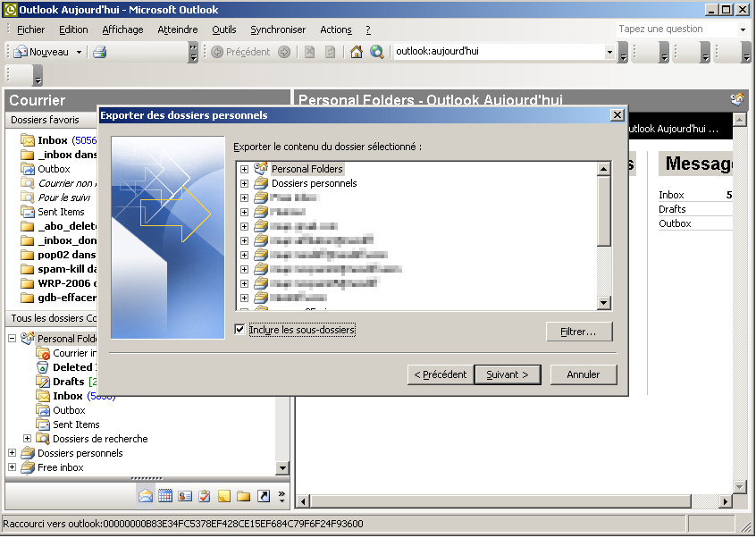Image resolution: width=756 pixels, height=538 pixels.
Task: Expand Free inbox in navigation tree
Action: (12, 467)
